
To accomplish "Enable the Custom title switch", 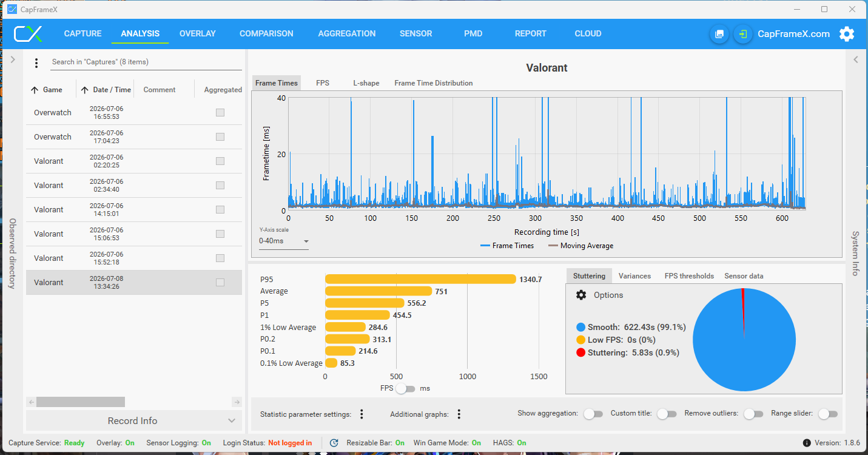I will (x=667, y=414).
